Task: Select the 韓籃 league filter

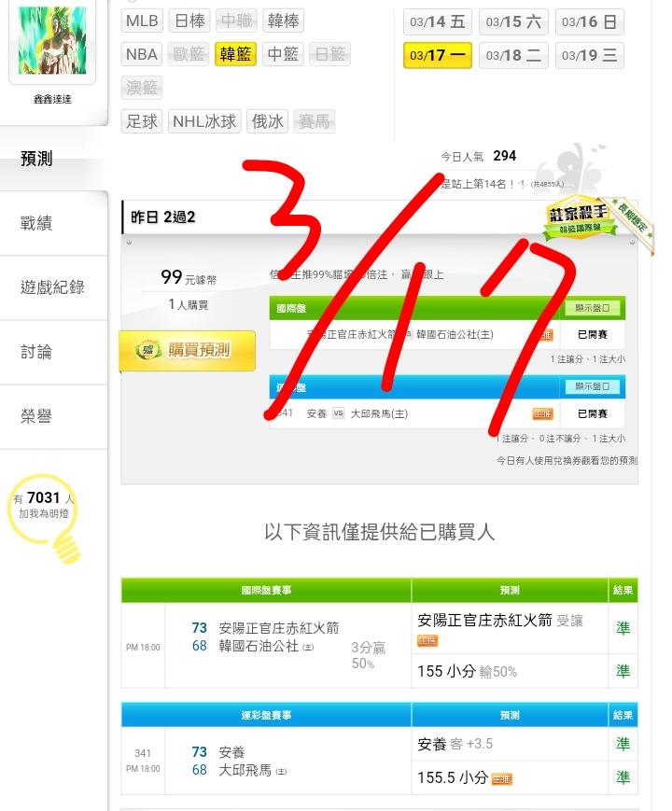Action: 235,54
